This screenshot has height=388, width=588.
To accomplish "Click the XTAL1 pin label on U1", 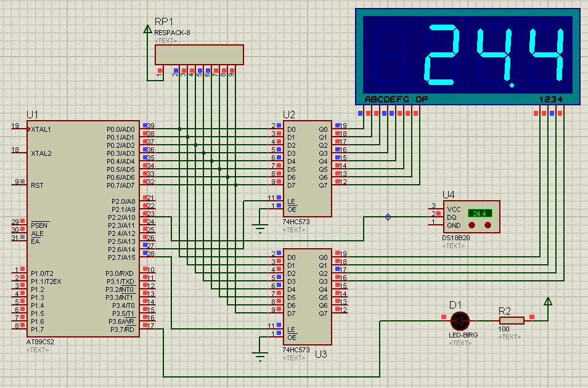I will (x=41, y=129).
